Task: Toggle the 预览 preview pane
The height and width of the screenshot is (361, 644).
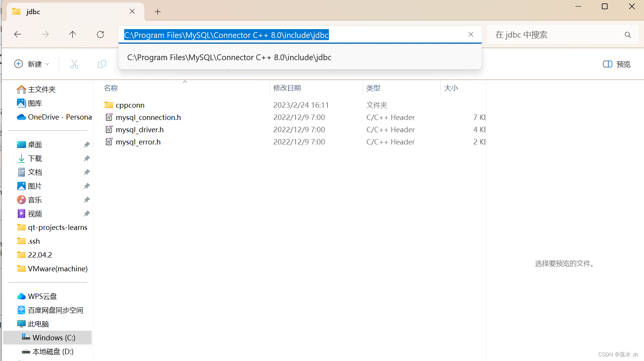Action: pyautogui.click(x=617, y=64)
